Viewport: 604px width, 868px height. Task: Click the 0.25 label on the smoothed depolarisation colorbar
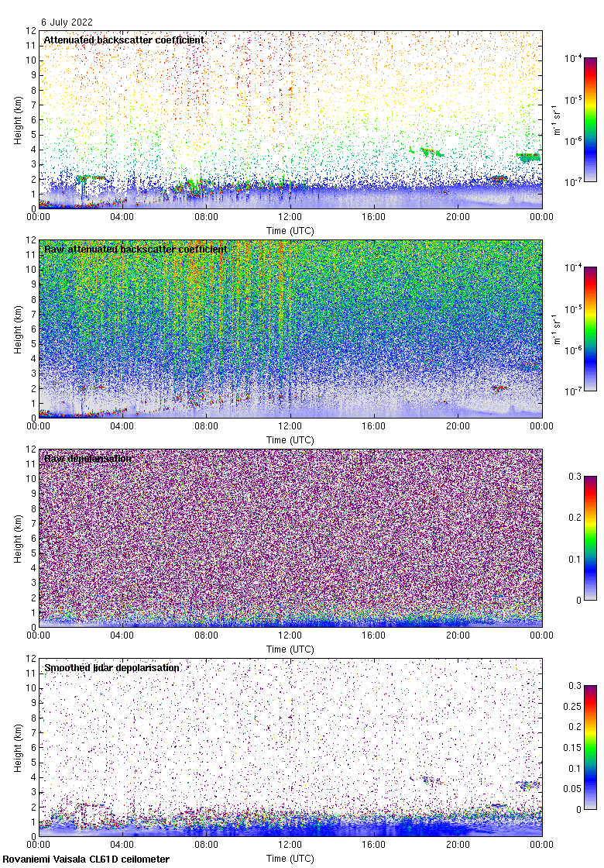pyautogui.click(x=572, y=706)
